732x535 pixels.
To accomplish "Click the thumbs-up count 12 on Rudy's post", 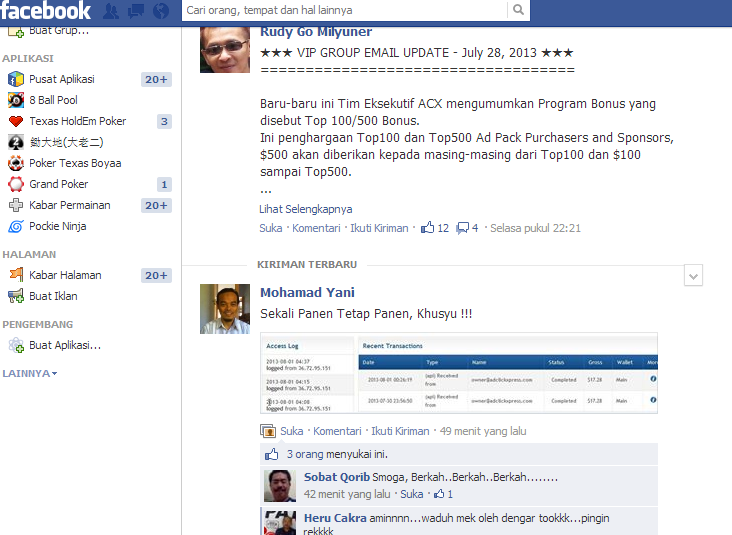I will [x=435, y=228].
